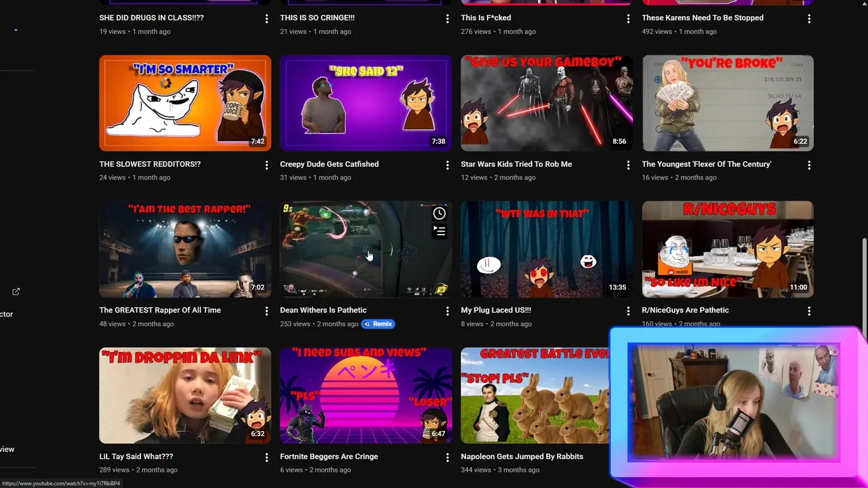Click title 'Napoleon Gets Jumped By Rabbits'
Viewport: 868px width, 488px height.
[x=522, y=456]
